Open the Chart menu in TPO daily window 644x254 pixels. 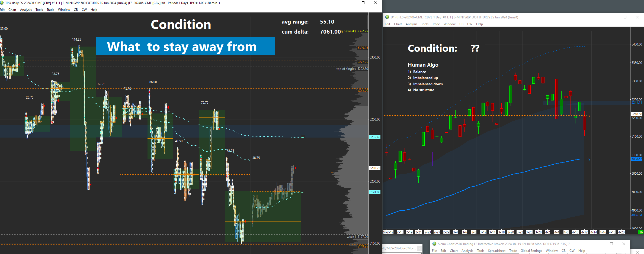[12, 10]
